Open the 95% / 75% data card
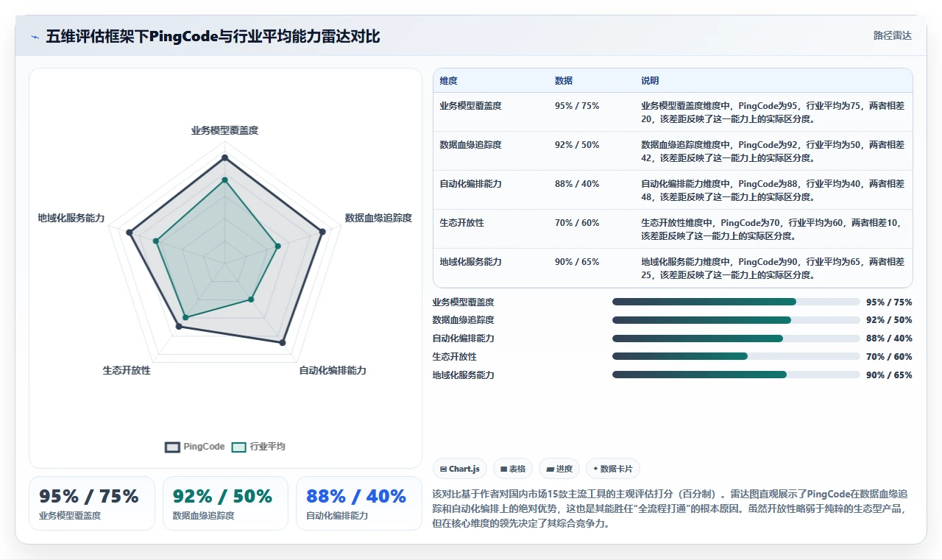Image resolution: width=942 pixels, height=560 pixels. (92, 503)
